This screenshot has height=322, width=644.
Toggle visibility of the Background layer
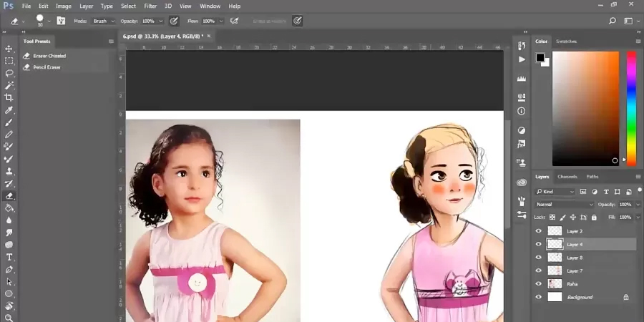click(x=539, y=297)
